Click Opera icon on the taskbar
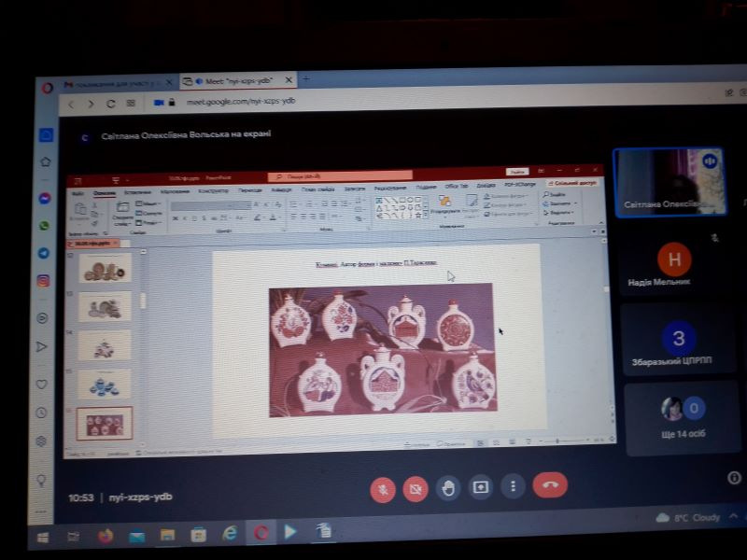This screenshot has width=747, height=560. pos(261,532)
